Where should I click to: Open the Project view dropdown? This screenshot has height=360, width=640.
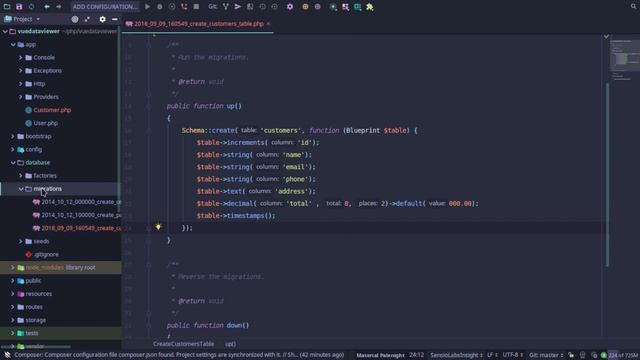tap(22, 19)
